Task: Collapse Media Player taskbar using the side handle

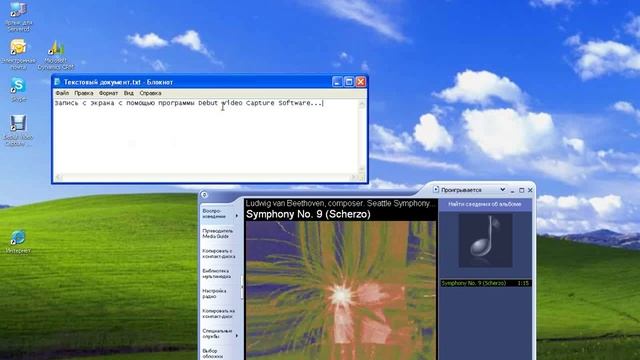Action: click(x=242, y=287)
